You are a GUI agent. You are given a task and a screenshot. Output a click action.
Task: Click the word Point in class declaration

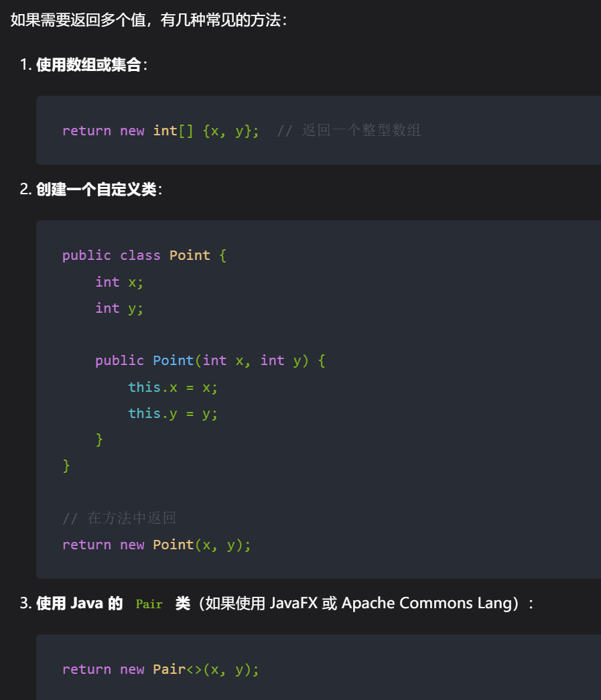190,255
